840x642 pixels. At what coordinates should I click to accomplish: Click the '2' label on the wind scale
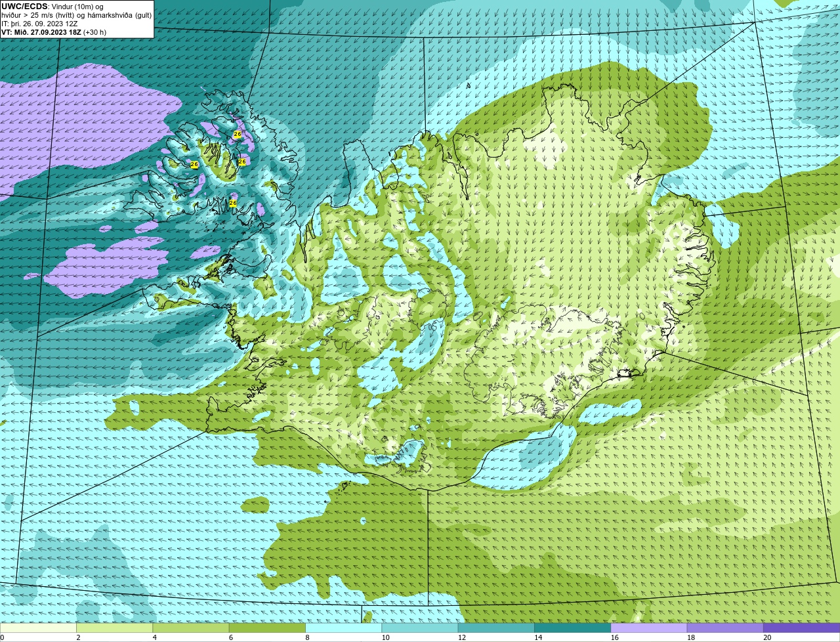coord(78,637)
